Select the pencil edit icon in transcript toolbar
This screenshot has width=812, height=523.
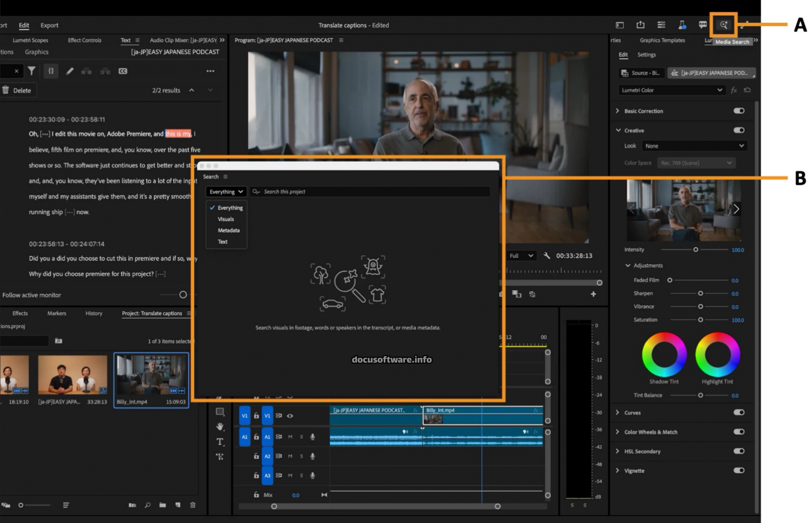70,71
